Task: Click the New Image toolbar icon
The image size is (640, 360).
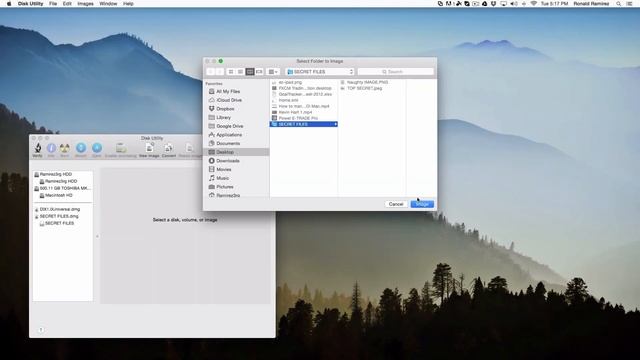Action: coord(149,149)
